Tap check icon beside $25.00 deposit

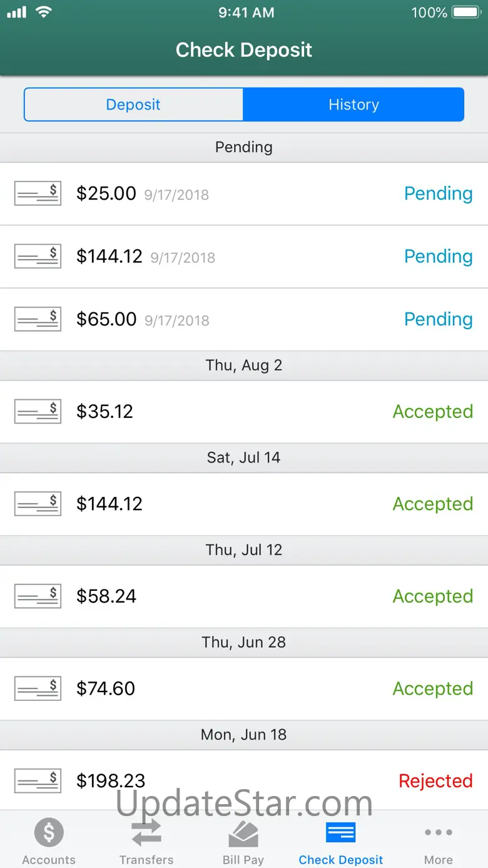38,194
